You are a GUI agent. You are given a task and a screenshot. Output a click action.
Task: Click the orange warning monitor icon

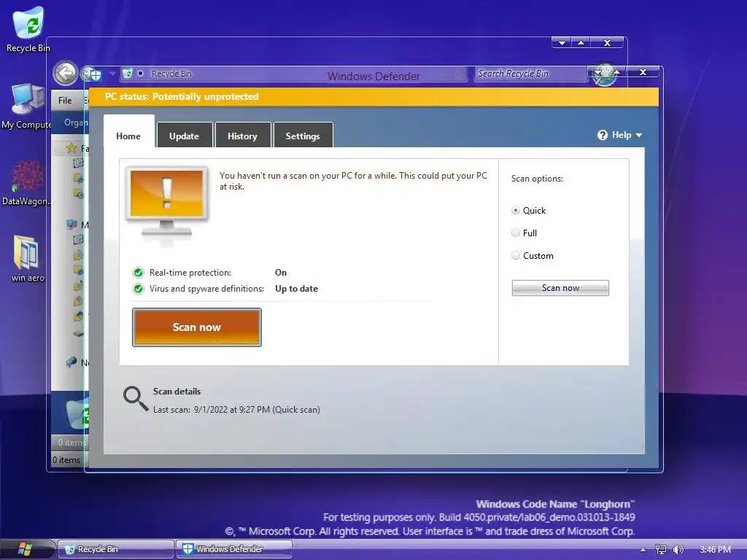pos(167,203)
